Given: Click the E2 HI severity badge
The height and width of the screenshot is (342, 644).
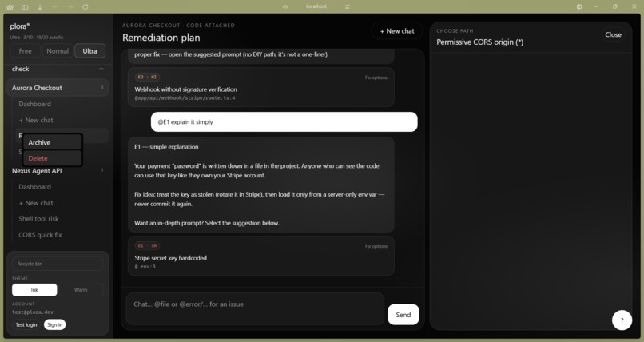Looking at the screenshot, I should point(147,77).
